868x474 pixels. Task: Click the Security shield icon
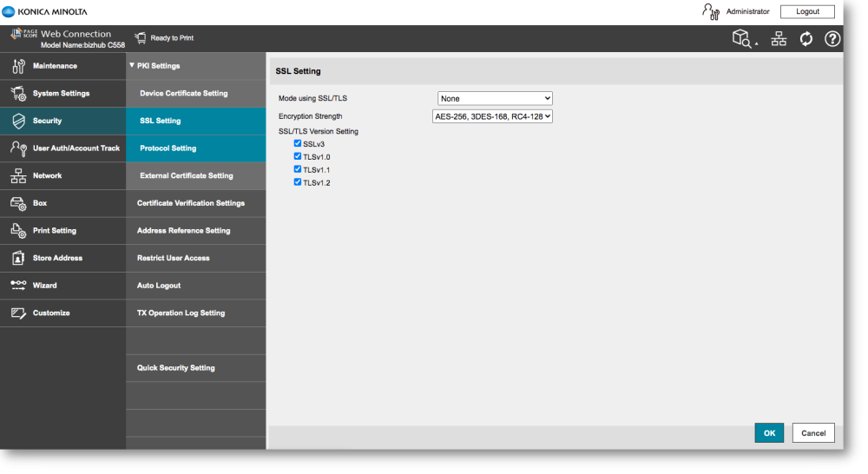click(18, 121)
